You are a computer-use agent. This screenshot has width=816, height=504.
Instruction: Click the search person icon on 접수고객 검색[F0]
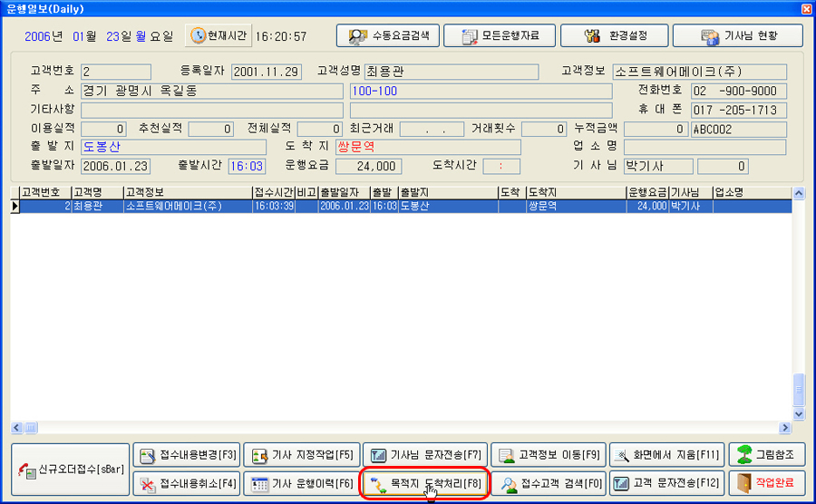tap(509, 485)
